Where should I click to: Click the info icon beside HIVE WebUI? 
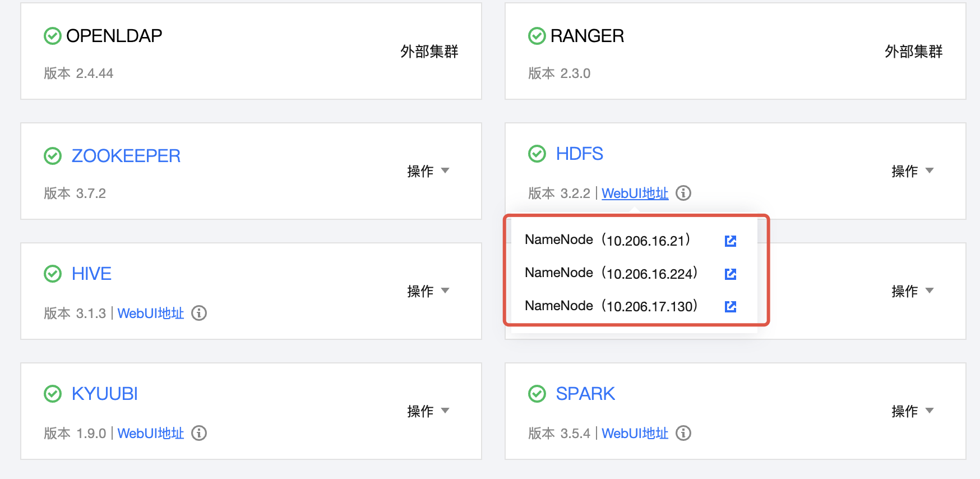[199, 313]
